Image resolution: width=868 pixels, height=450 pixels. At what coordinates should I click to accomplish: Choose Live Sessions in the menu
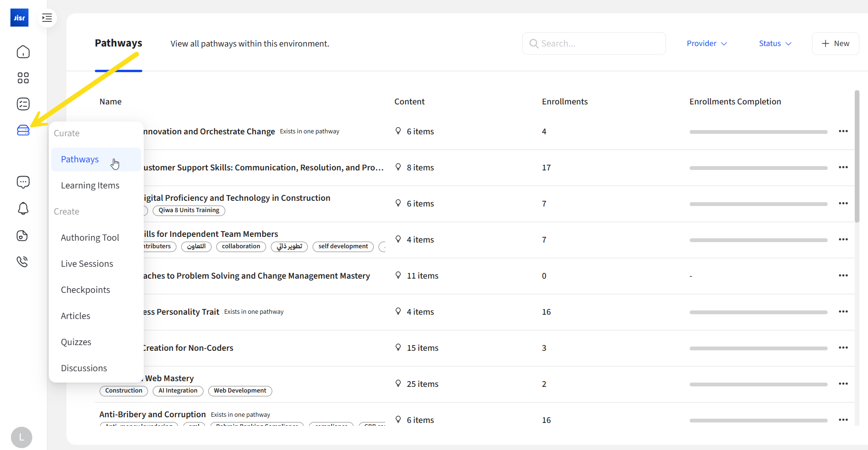[87, 264]
